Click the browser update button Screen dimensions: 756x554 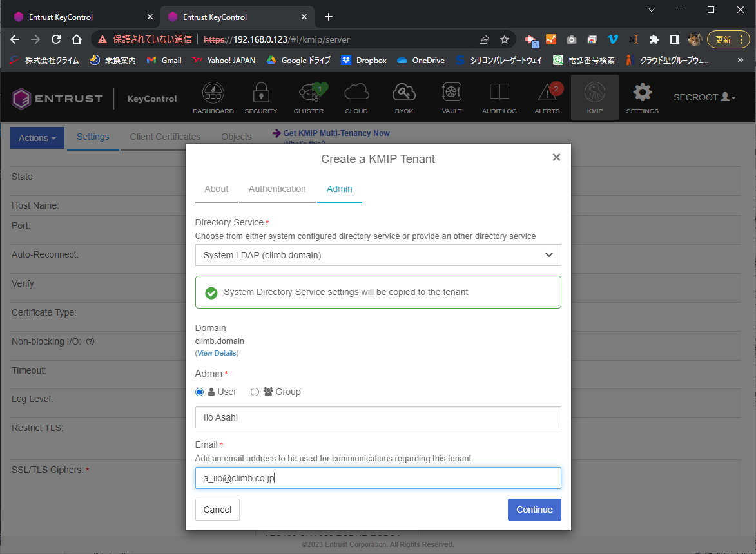(x=728, y=39)
